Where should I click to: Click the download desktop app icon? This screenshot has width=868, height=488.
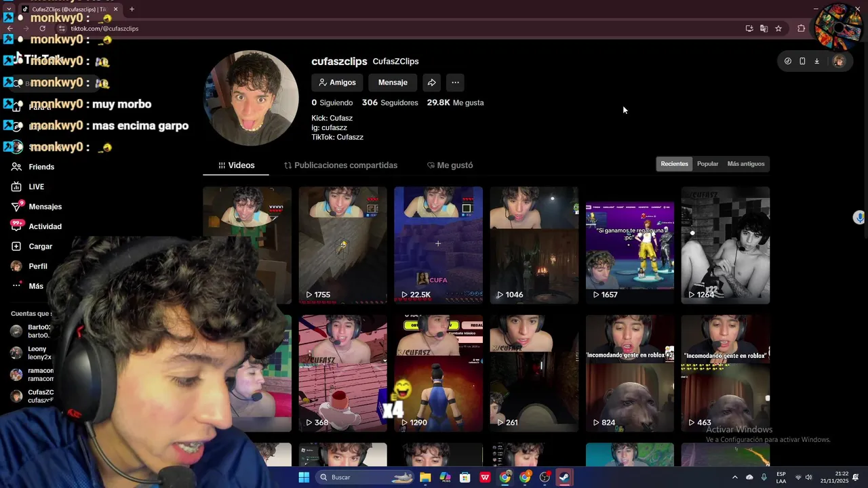click(x=816, y=61)
